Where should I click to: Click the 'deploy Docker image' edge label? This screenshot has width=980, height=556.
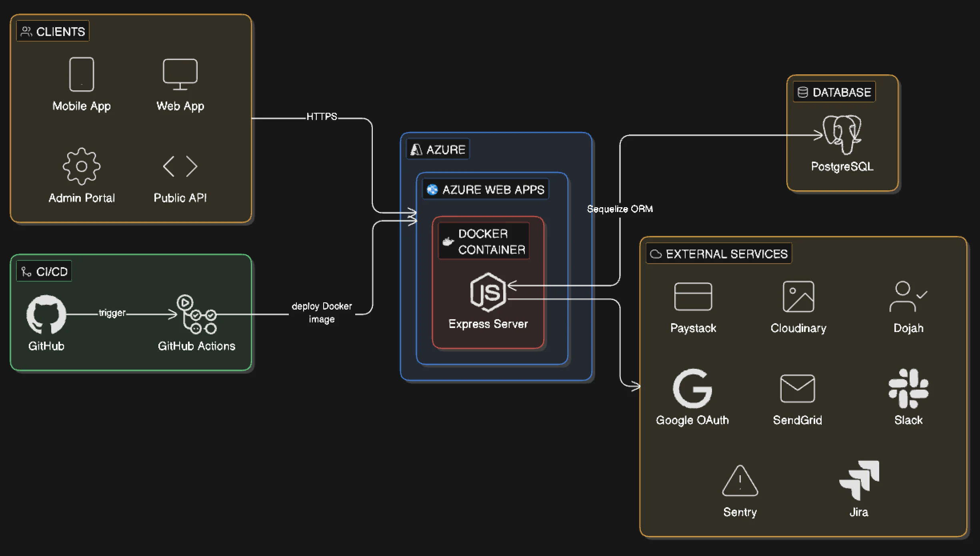point(322,312)
